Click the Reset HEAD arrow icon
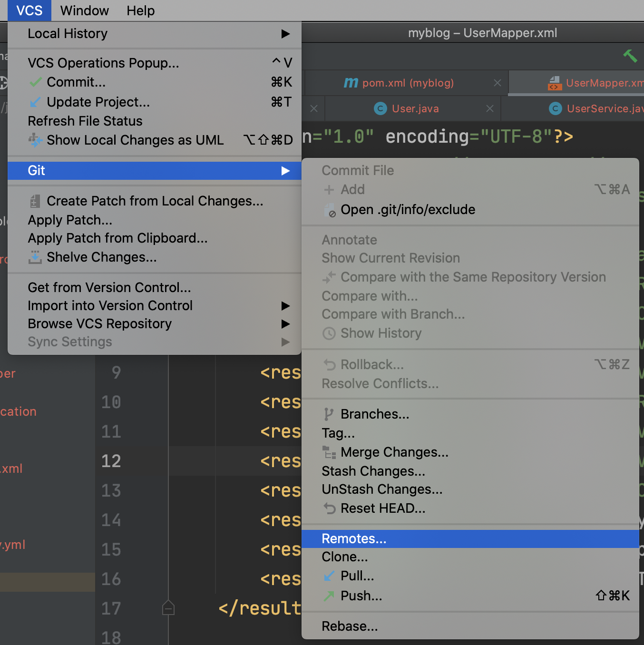 (x=329, y=508)
